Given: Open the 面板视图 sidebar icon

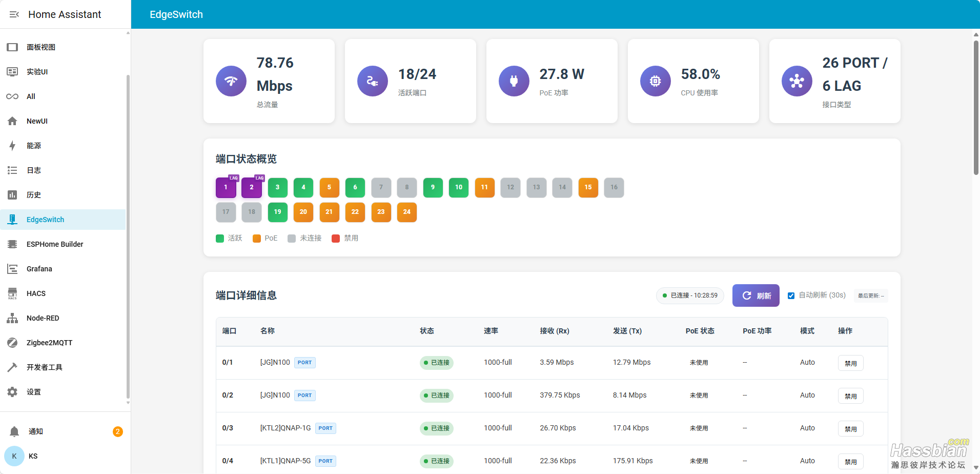Looking at the screenshot, I should (x=12, y=47).
